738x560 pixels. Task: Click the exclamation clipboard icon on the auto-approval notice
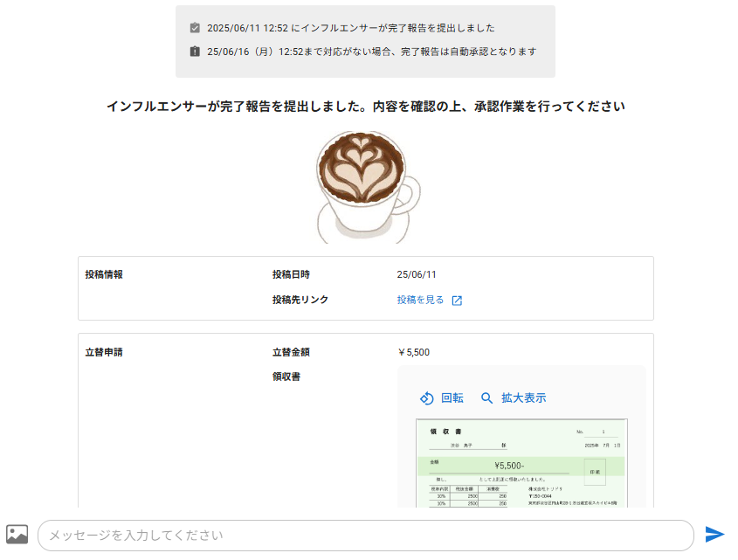194,52
